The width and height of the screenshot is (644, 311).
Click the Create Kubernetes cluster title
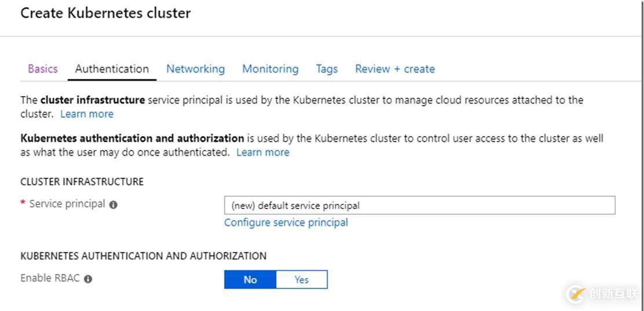(105, 13)
